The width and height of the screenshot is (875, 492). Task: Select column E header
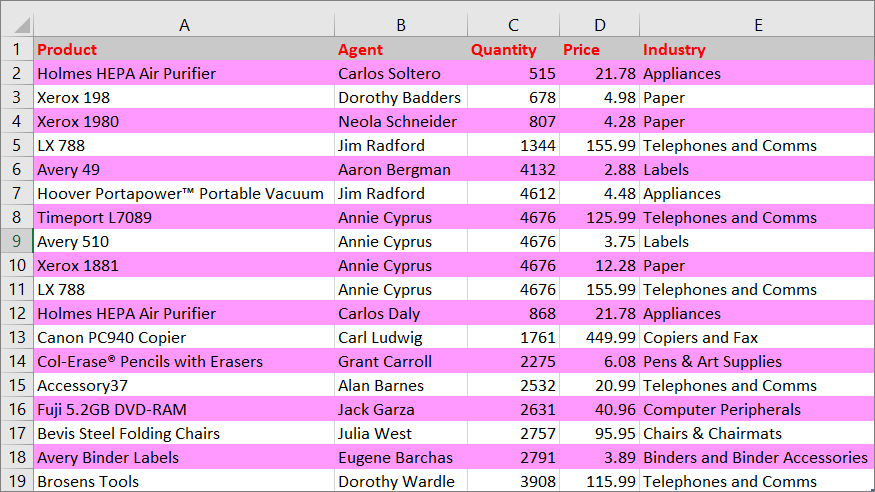tap(757, 25)
